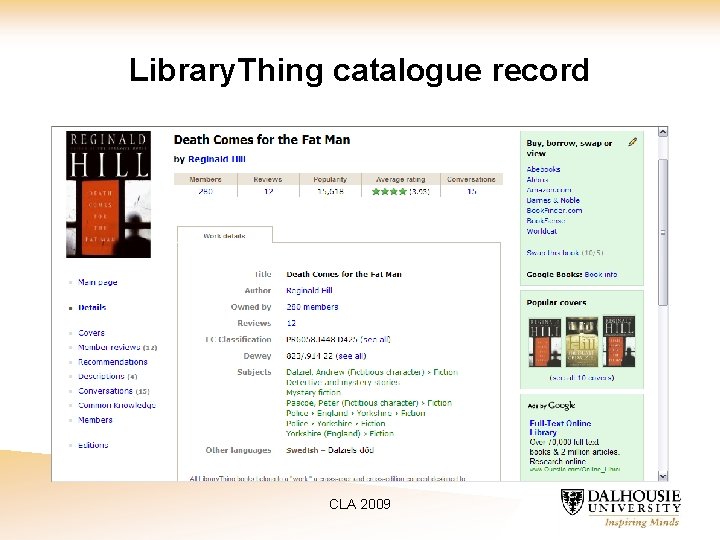The width and height of the screenshot is (720, 540).
Task: Click the reviews count 12 in Reviews row
Action: [291, 323]
